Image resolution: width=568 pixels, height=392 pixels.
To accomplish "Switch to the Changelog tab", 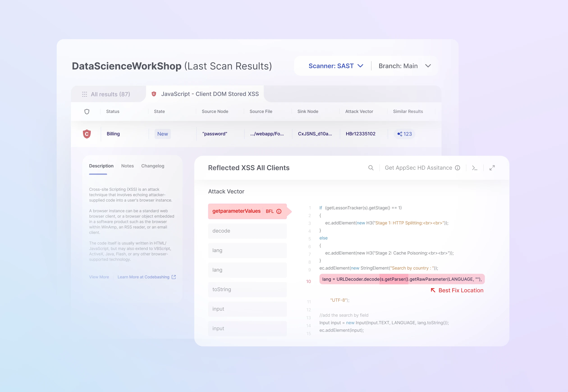I will [153, 166].
